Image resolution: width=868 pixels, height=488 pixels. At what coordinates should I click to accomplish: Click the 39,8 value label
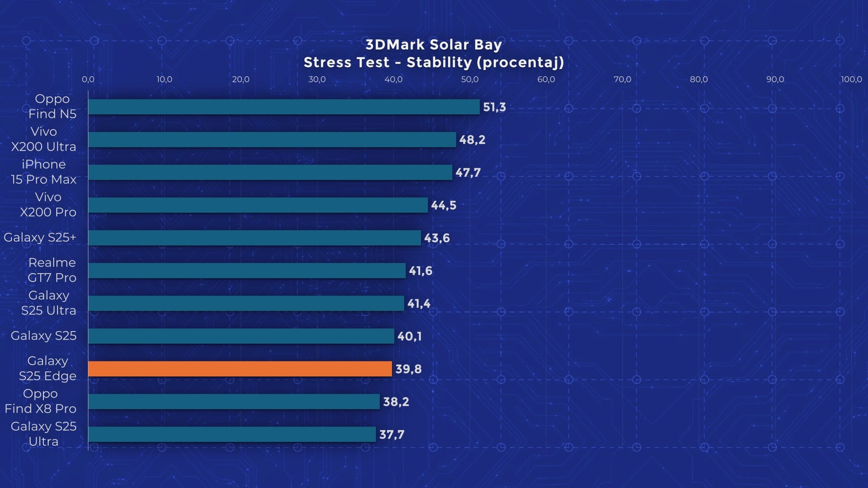click(408, 369)
